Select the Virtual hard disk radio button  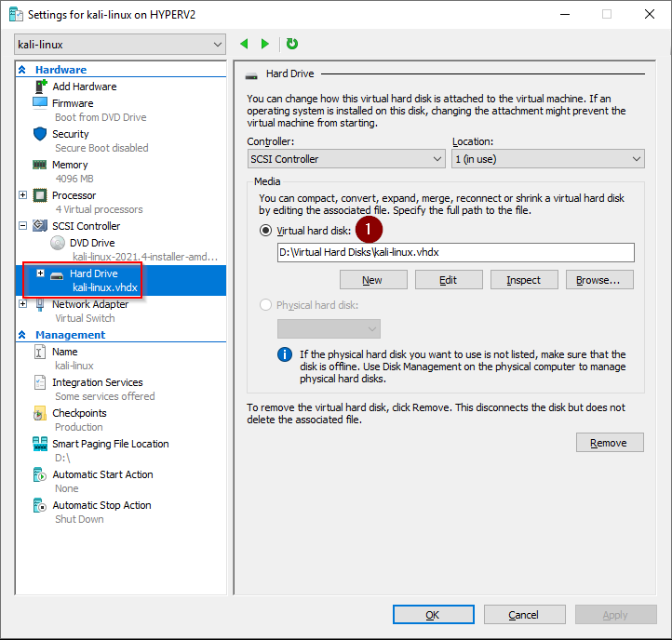[266, 231]
